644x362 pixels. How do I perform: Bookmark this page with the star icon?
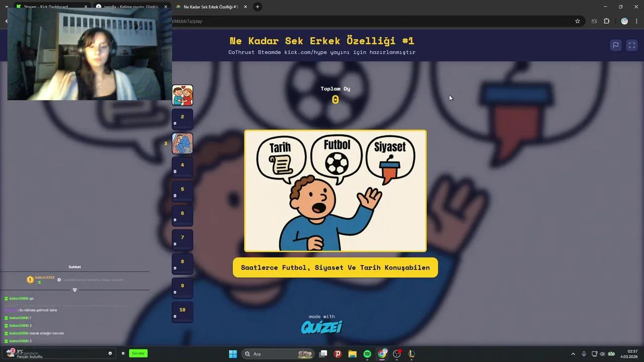(x=578, y=21)
